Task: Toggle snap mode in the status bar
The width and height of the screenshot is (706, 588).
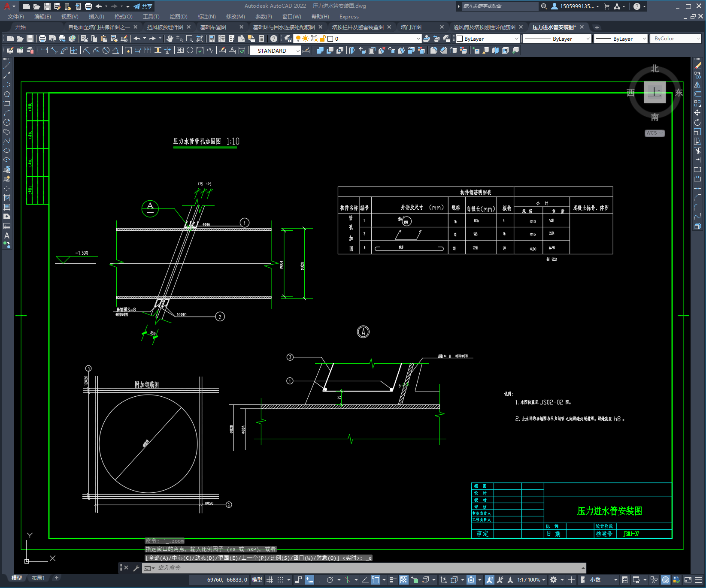Action: [x=280, y=580]
